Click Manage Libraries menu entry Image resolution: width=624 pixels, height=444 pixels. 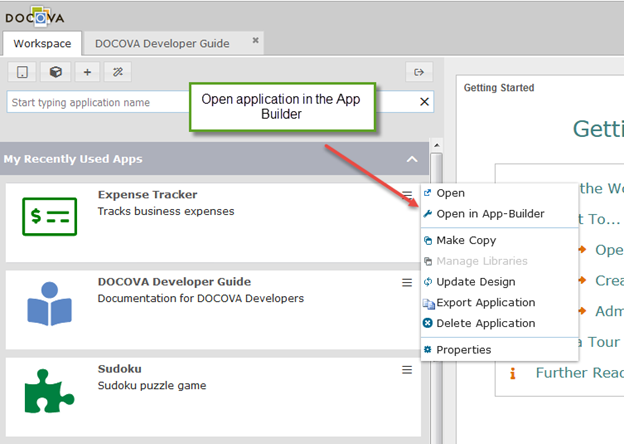tap(499, 261)
